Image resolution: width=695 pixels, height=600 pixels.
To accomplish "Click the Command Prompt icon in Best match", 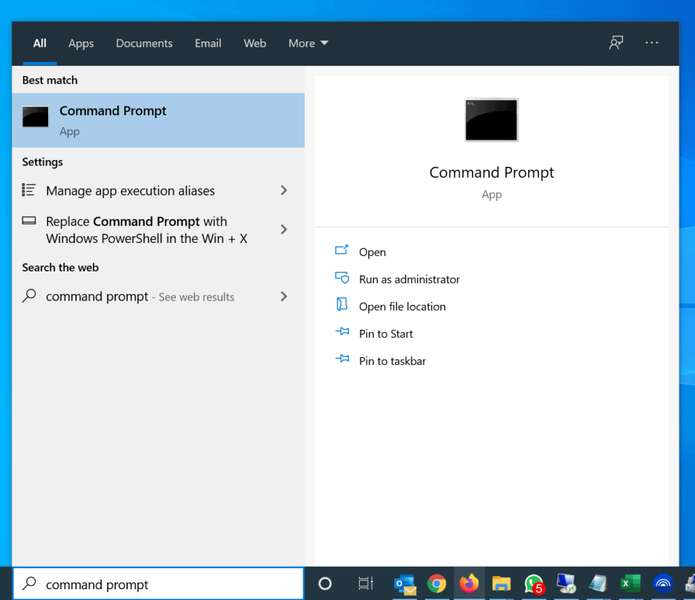I will [x=35, y=117].
